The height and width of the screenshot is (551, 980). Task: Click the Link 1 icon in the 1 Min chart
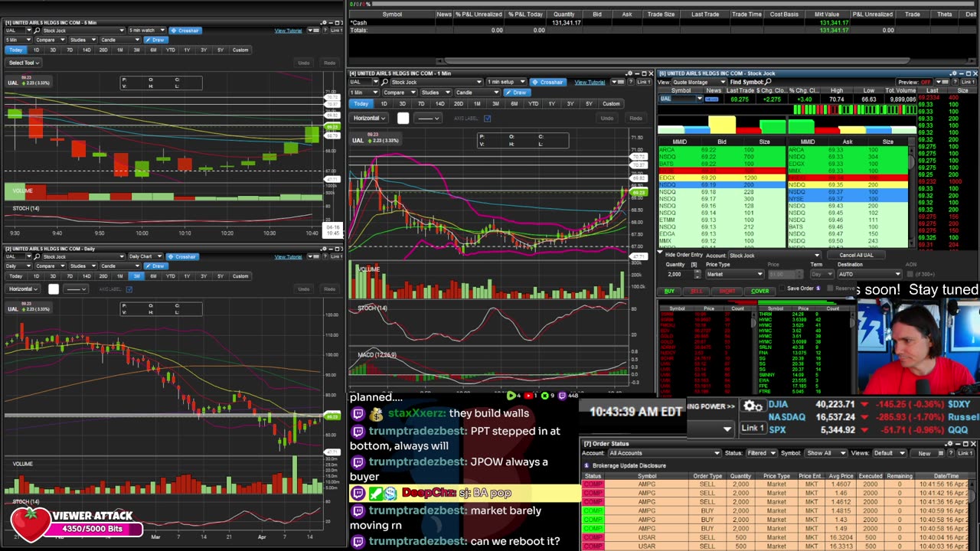(645, 82)
